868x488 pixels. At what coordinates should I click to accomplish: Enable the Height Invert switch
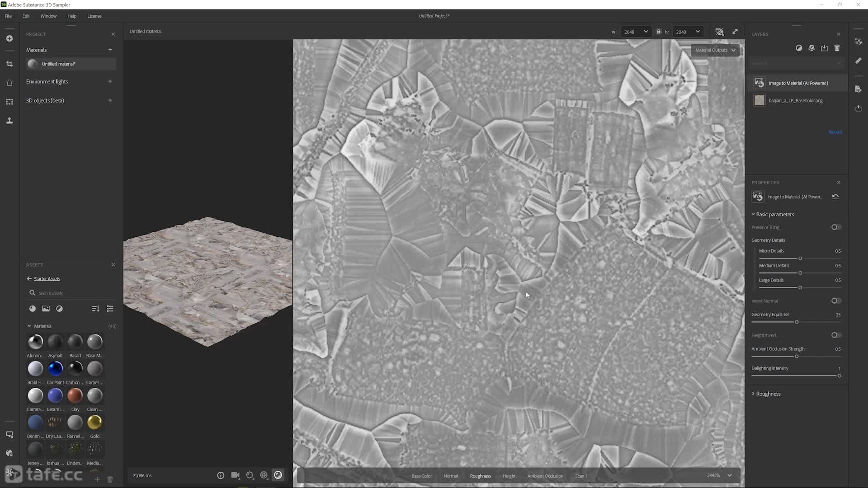tap(836, 335)
